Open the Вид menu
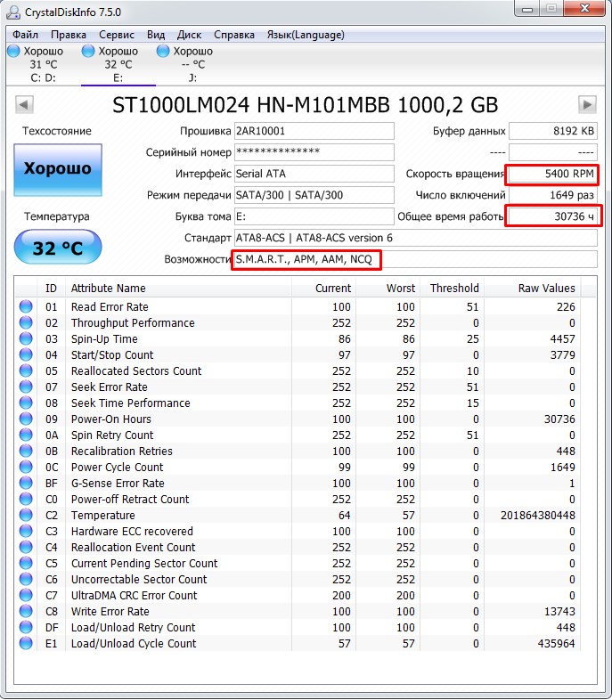The height and width of the screenshot is (700, 612). pyautogui.click(x=156, y=35)
